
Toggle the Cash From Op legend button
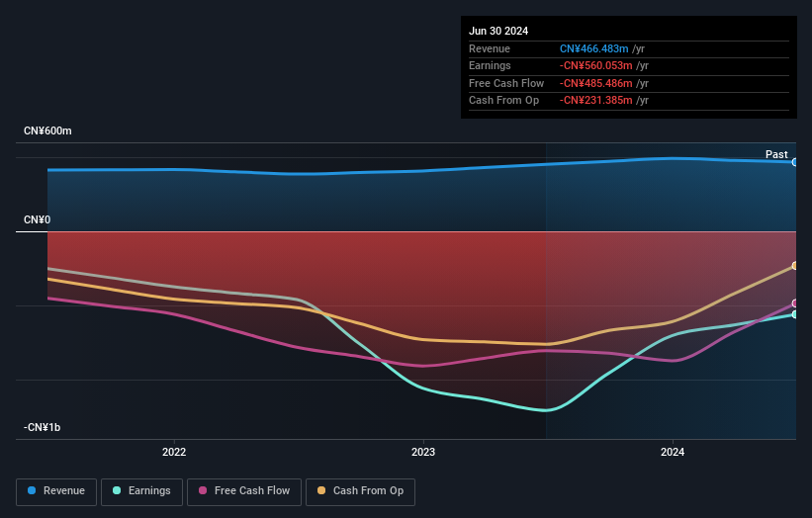(x=360, y=491)
